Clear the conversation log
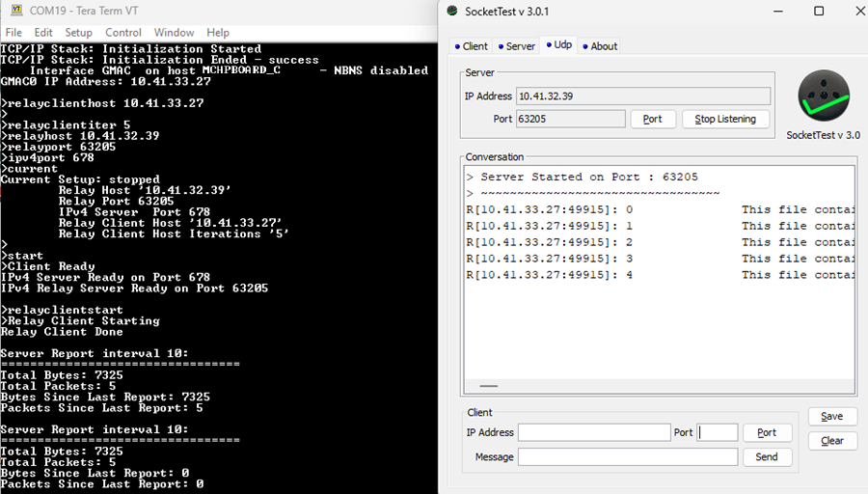868x494 pixels. 832,441
